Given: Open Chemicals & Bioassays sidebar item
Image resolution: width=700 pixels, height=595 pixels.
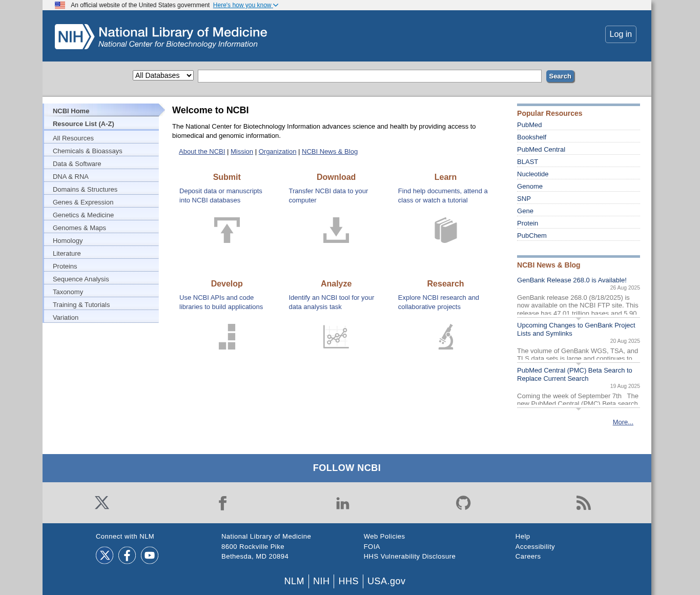Looking at the screenshot, I should click(101, 151).
